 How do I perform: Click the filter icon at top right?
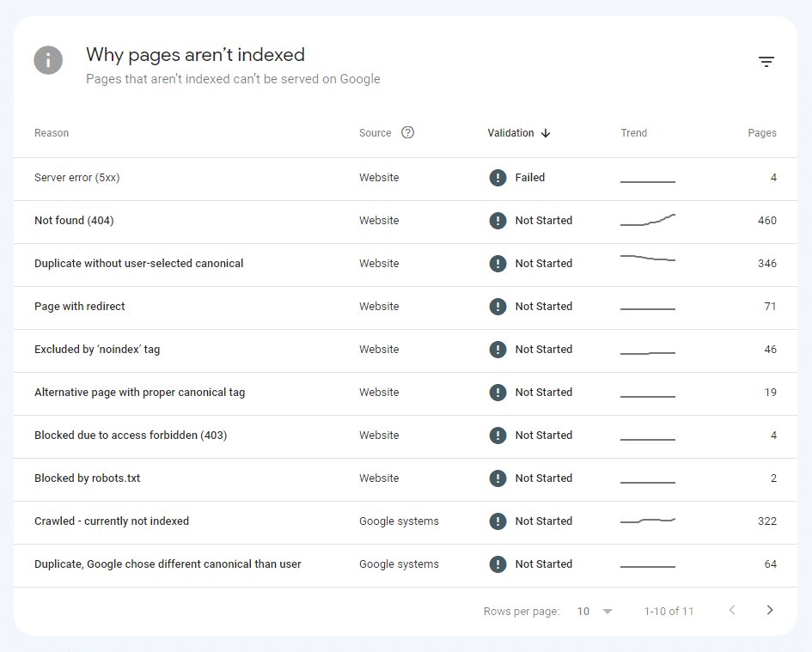[x=766, y=62]
